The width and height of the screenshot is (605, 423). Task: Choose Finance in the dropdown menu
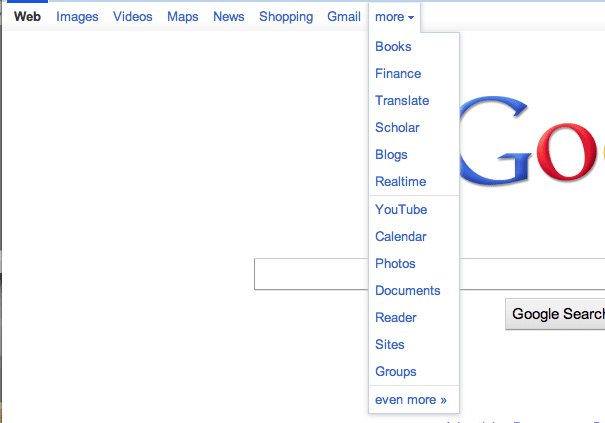click(x=398, y=74)
